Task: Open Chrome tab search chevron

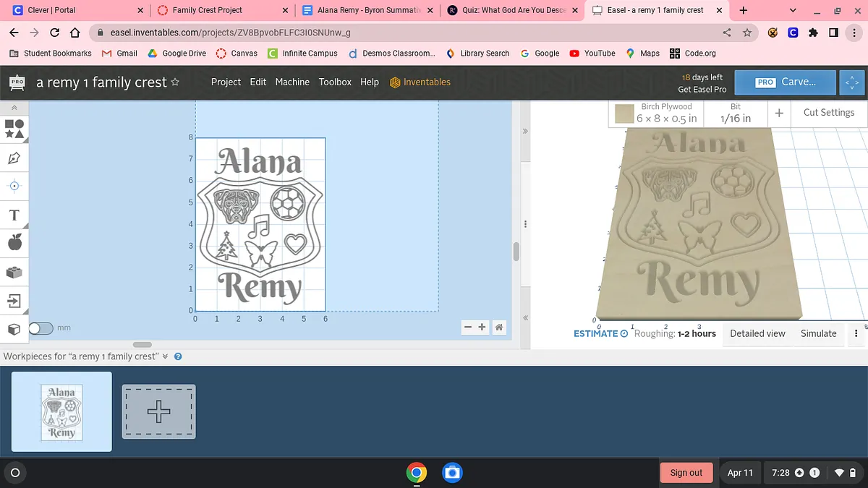Action: pos(793,10)
